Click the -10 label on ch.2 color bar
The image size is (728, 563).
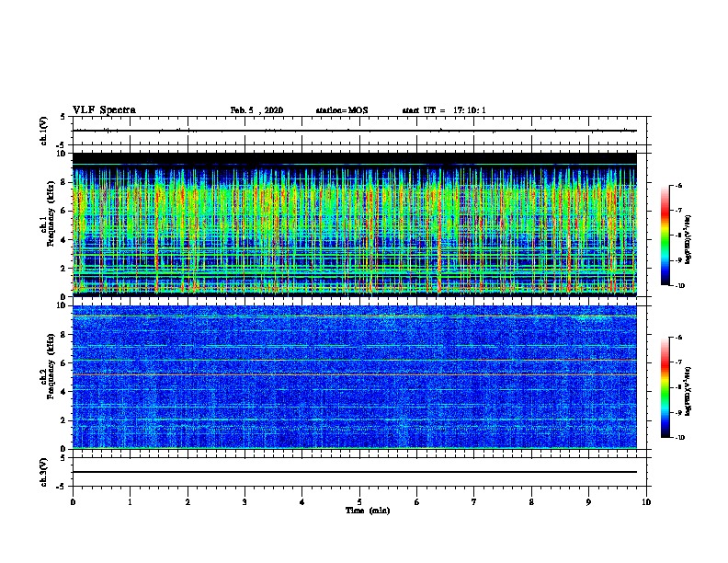tap(679, 438)
